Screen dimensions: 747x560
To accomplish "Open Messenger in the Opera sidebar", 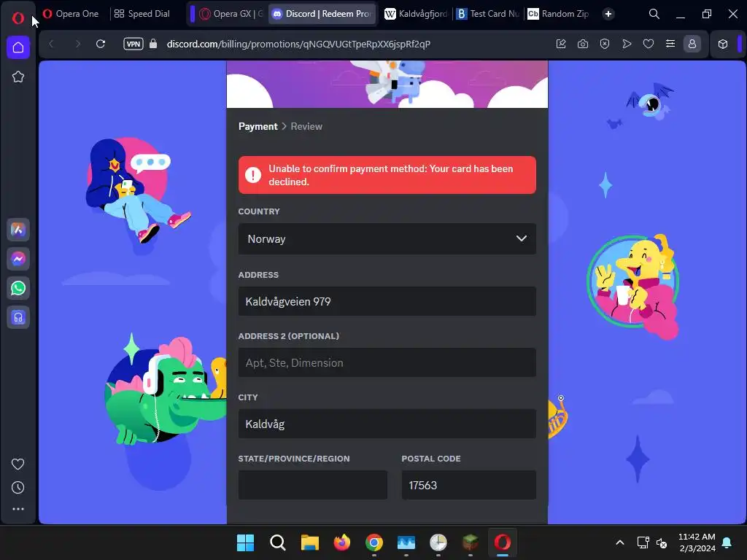I will pyautogui.click(x=18, y=259).
